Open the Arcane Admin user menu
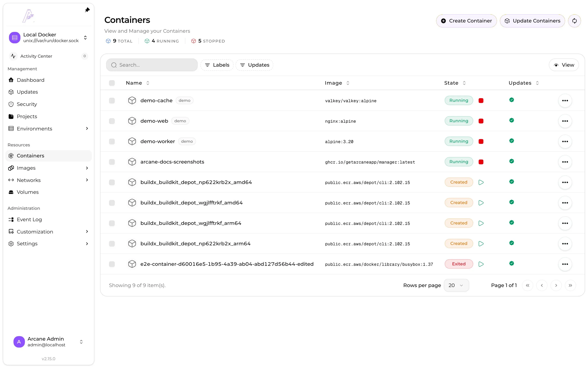The image size is (588, 368). (48, 342)
